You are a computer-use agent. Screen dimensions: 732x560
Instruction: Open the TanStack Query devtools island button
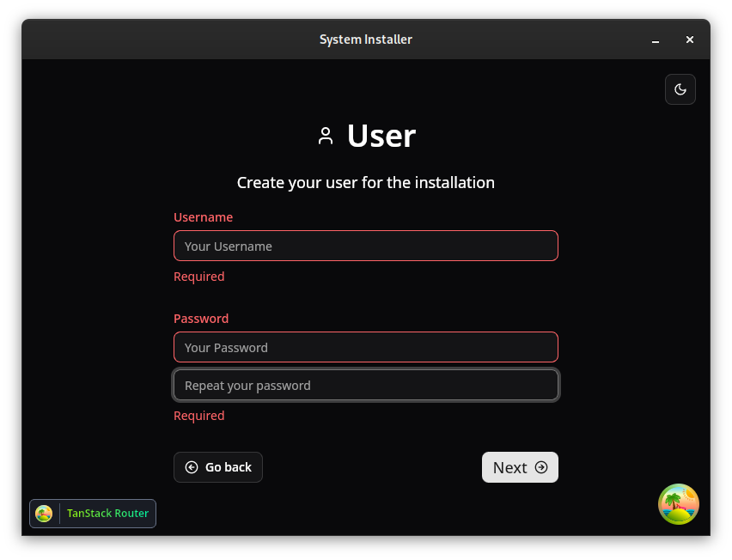point(679,504)
